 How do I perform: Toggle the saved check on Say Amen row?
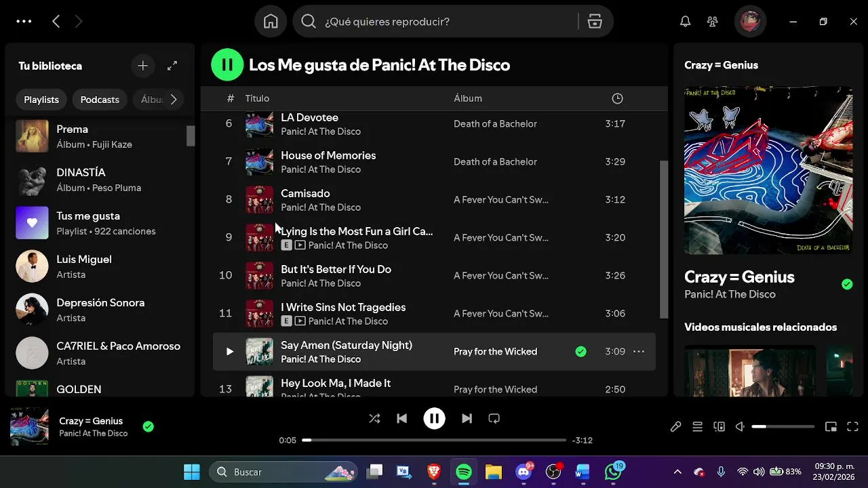click(x=580, y=351)
